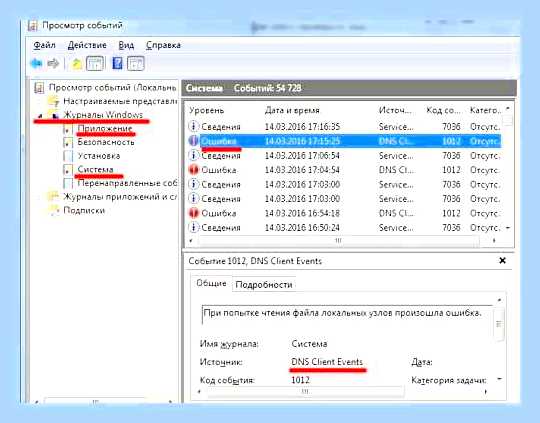Viewport: 540px width, 423px height.
Task: Click the Подписки folder icon
Action: (54, 210)
